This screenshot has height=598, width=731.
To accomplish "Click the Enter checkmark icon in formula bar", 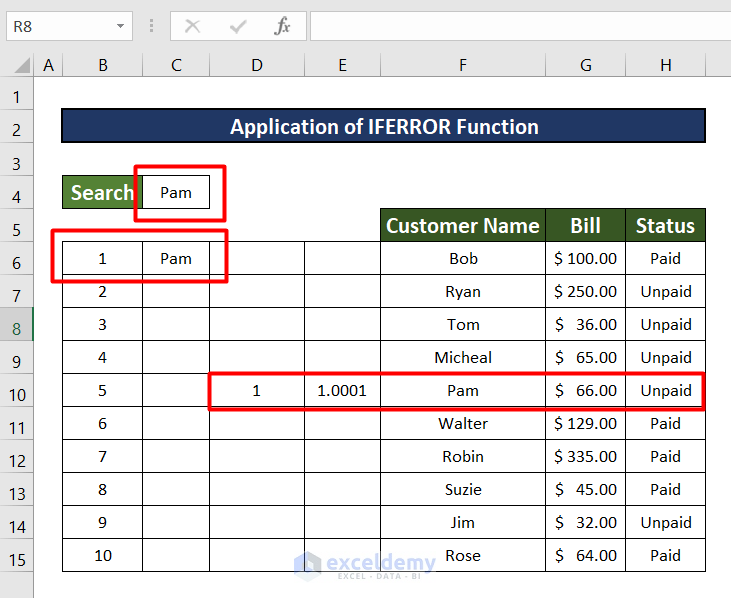I will coord(238,26).
